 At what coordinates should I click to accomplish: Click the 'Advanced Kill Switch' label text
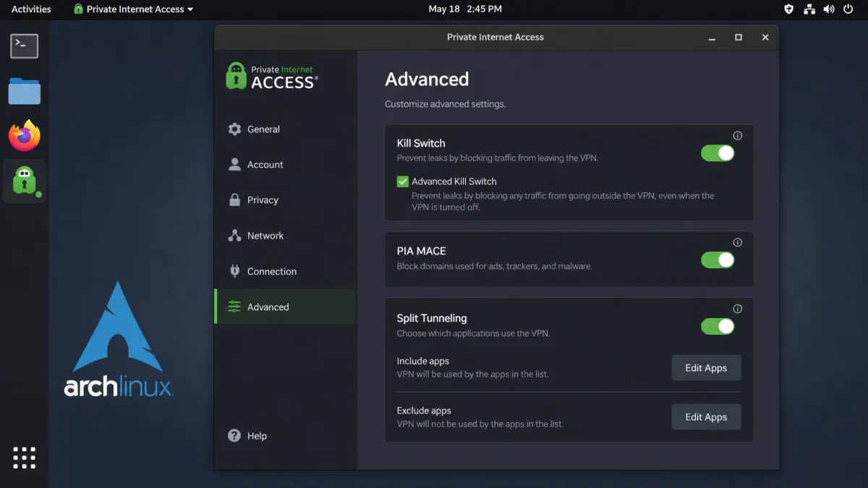point(454,181)
